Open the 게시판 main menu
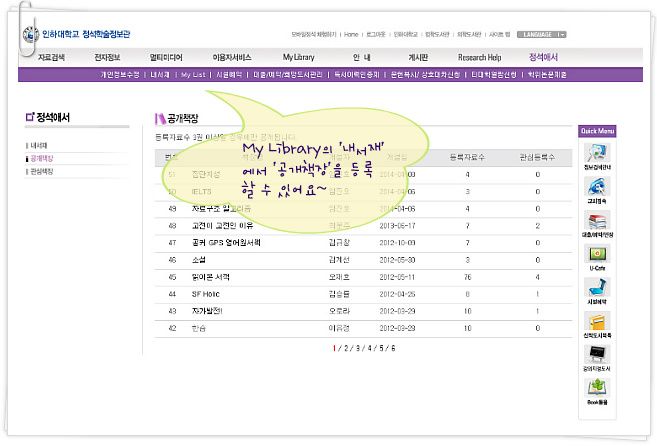Image resolution: width=657 pixels, height=446 pixels. click(x=418, y=57)
